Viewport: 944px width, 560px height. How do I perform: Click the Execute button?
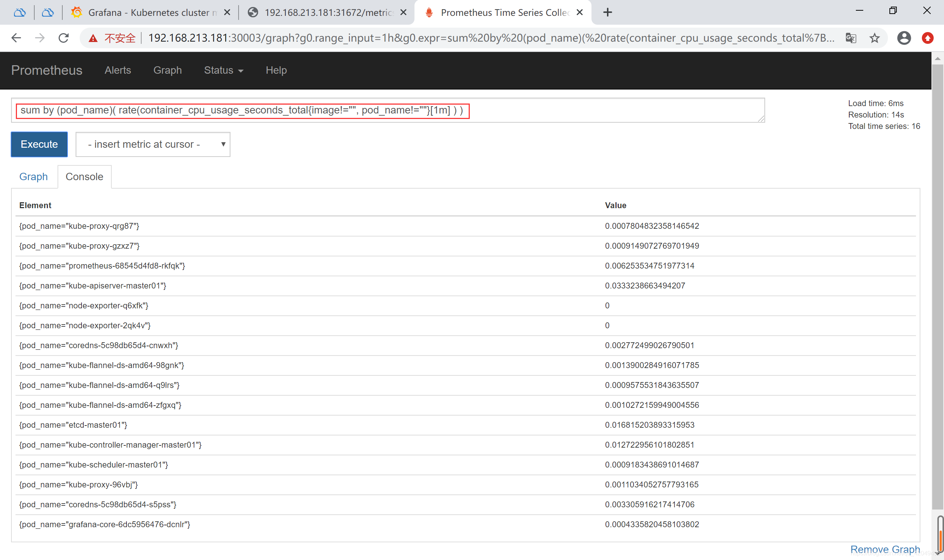point(39,144)
